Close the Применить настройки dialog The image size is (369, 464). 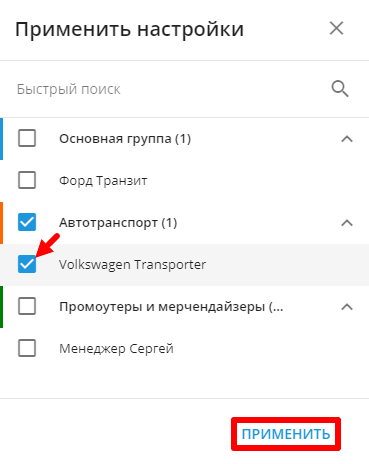[336, 28]
